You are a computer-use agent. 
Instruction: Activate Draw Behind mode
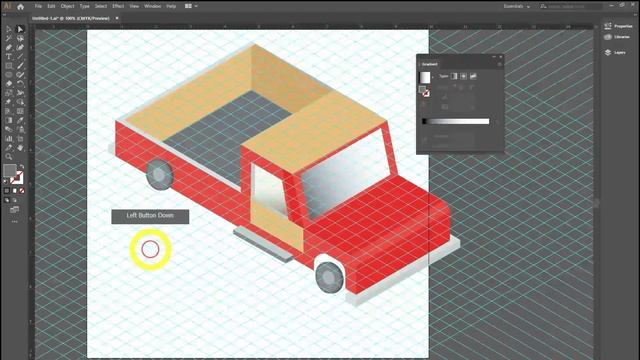pos(15,200)
